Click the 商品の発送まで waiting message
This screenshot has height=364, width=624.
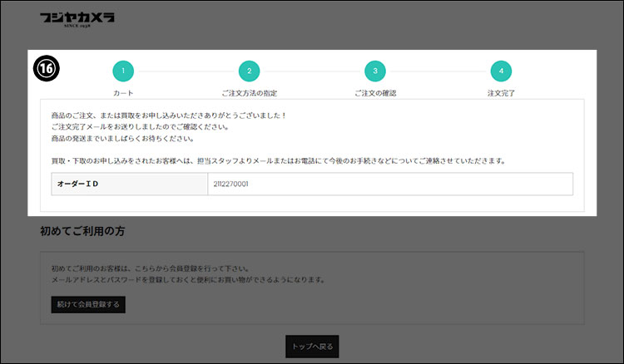click(122, 139)
